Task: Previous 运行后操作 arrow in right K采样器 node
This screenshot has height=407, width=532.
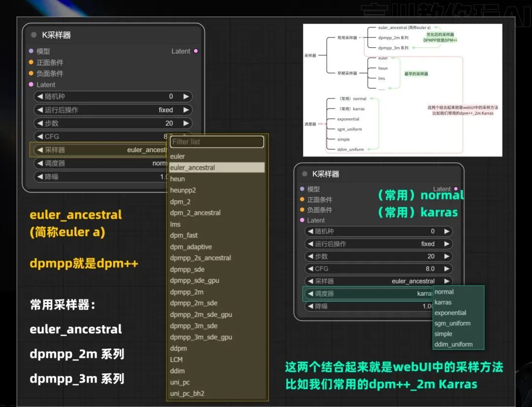Action: (x=310, y=244)
